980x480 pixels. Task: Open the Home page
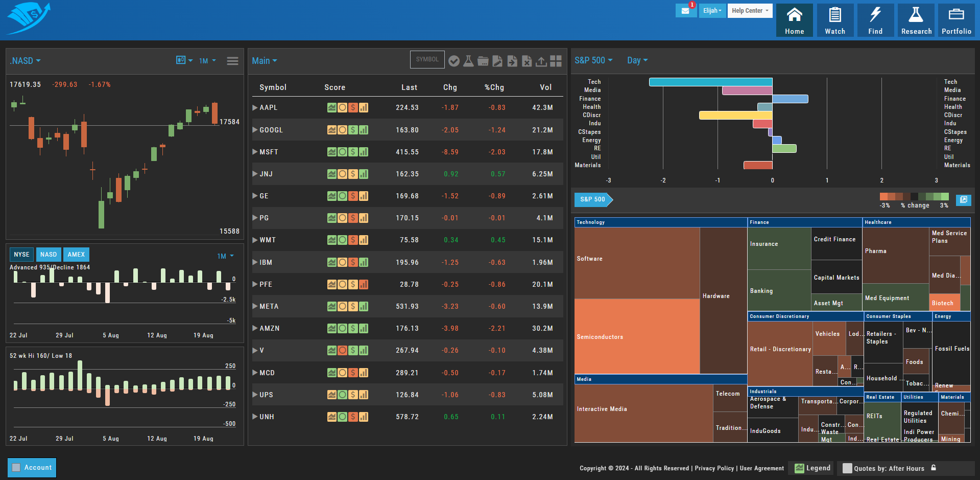[794, 20]
